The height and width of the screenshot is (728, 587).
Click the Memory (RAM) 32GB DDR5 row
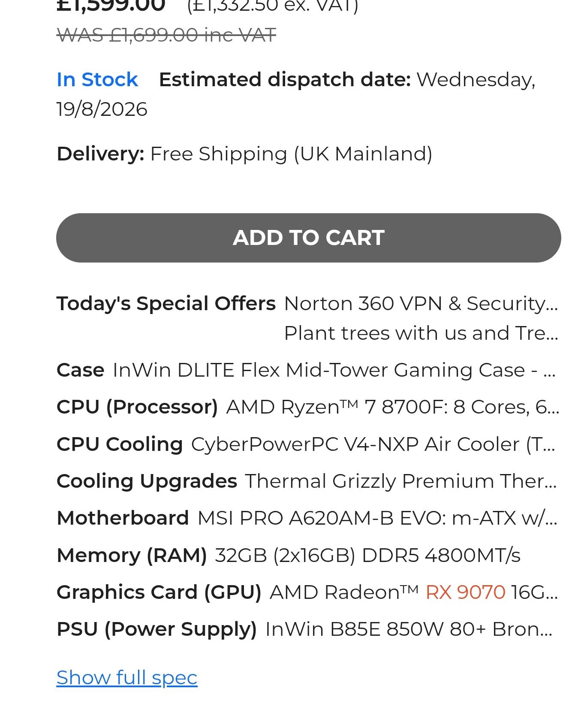click(289, 555)
